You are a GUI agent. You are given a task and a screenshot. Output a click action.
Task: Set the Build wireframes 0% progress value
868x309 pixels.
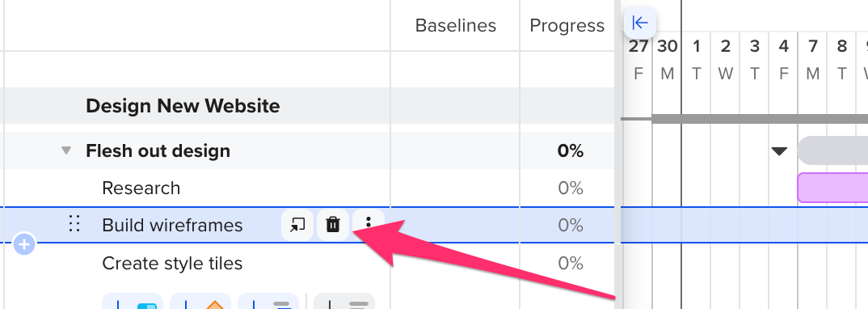[570, 226]
